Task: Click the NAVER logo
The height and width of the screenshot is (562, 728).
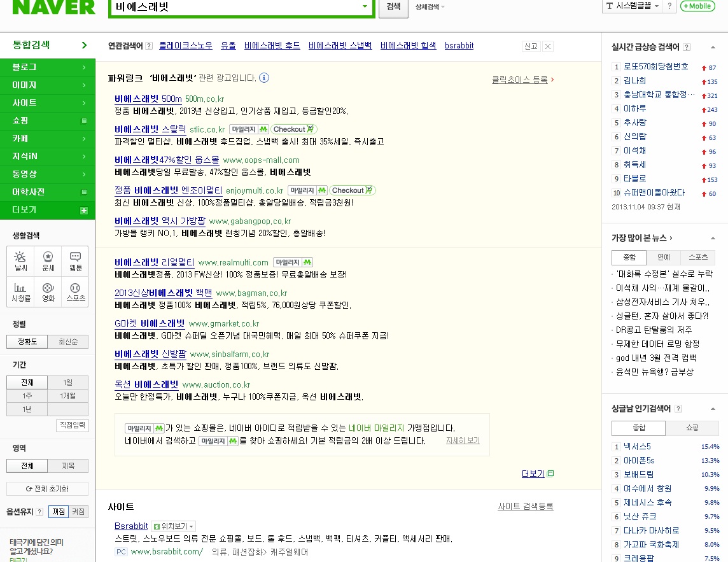Action: (53, 7)
